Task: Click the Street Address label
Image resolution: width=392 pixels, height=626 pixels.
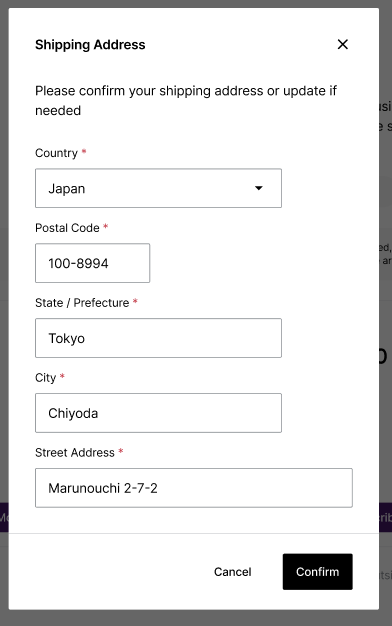Action: coord(75,453)
